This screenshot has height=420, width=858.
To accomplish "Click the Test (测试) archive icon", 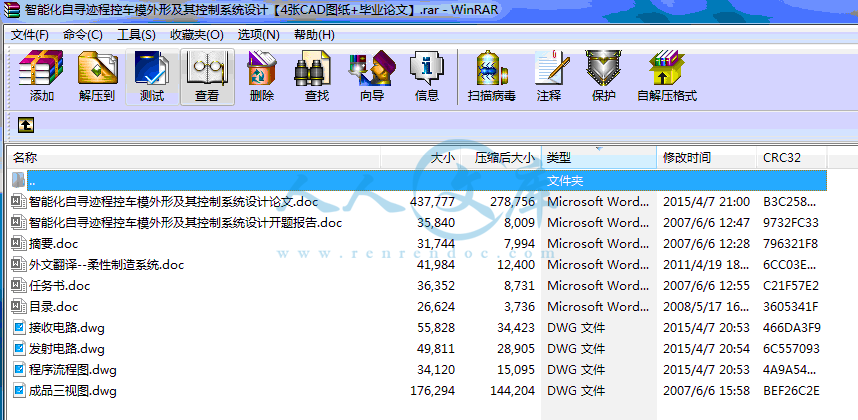I will 152,68.
